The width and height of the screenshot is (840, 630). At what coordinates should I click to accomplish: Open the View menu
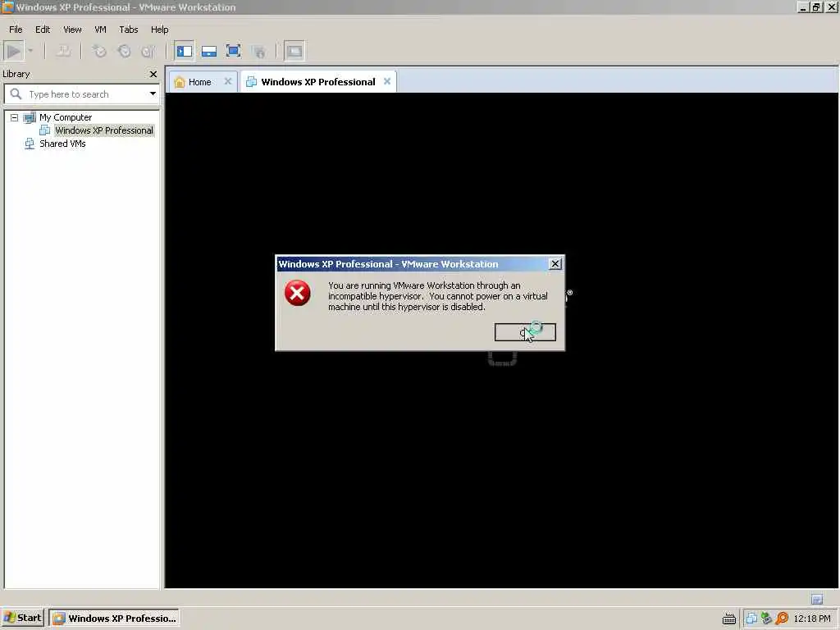pyautogui.click(x=72, y=30)
